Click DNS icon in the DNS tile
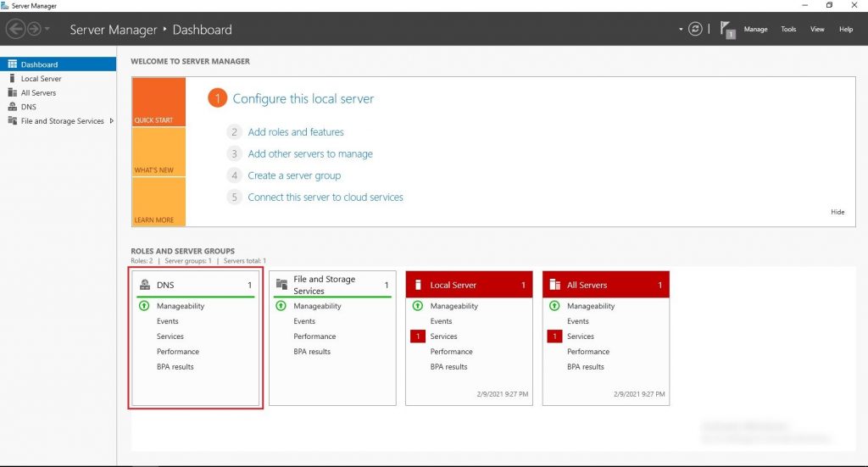Image resolution: width=868 pixels, height=467 pixels. coord(145,285)
